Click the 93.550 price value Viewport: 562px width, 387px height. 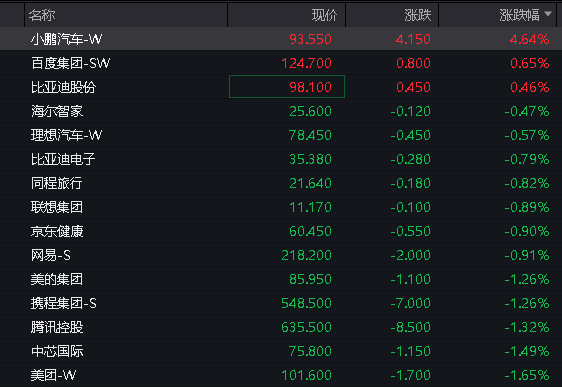pyautogui.click(x=310, y=39)
